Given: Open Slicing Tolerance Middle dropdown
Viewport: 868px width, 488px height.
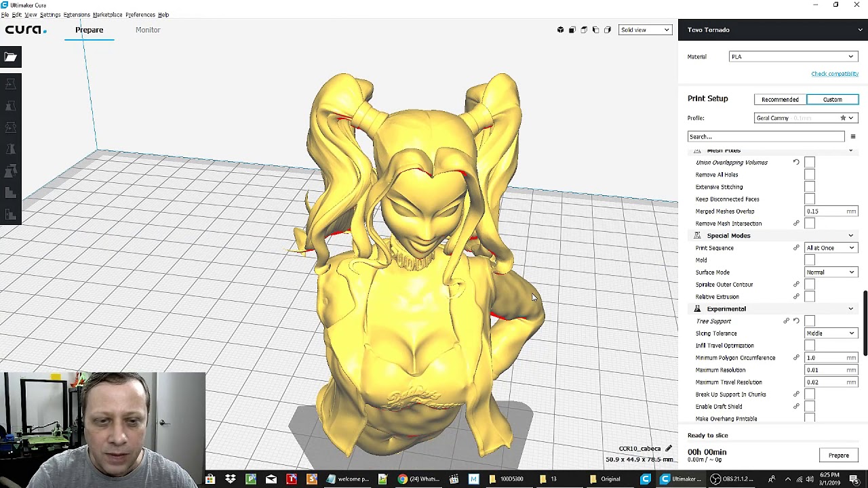Looking at the screenshot, I should coord(831,333).
